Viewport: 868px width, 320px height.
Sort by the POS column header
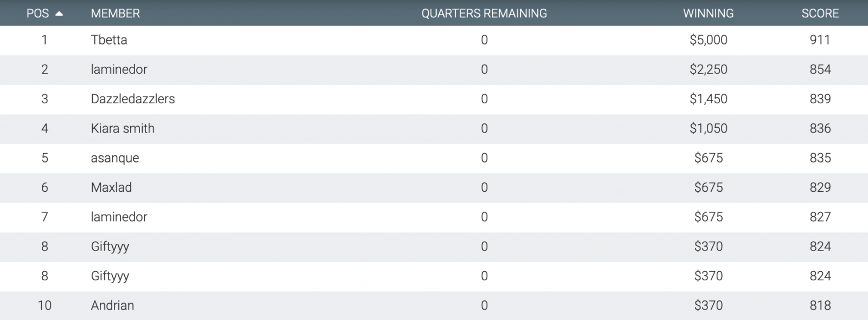[37, 14]
